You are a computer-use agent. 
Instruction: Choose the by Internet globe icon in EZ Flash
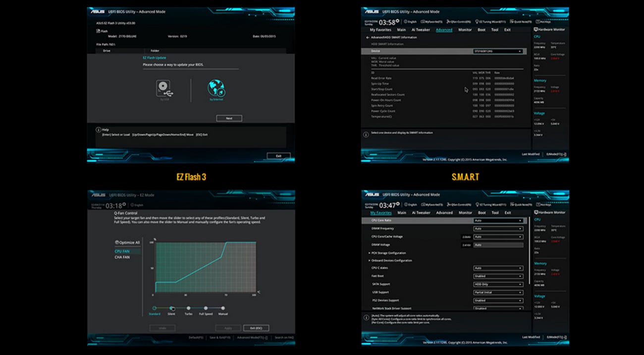point(216,88)
